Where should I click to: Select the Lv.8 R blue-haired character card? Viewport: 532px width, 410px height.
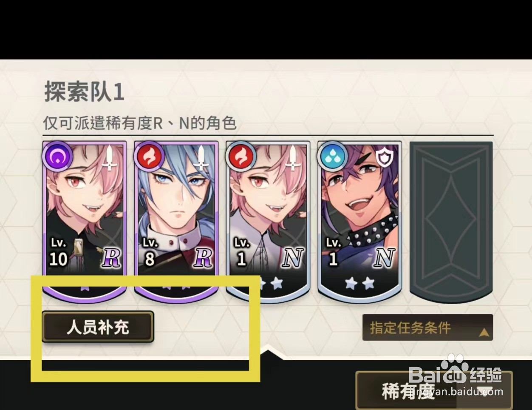(176, 222)
